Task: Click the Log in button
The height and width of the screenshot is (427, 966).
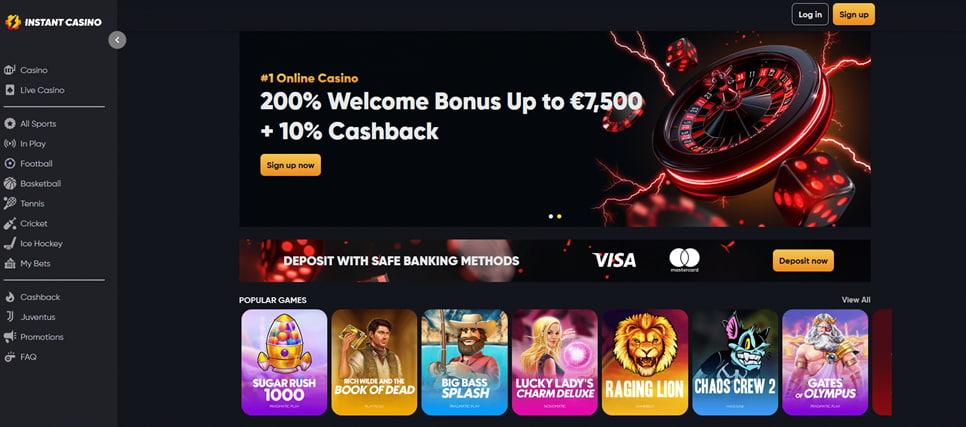Action: tap(810, 14)
